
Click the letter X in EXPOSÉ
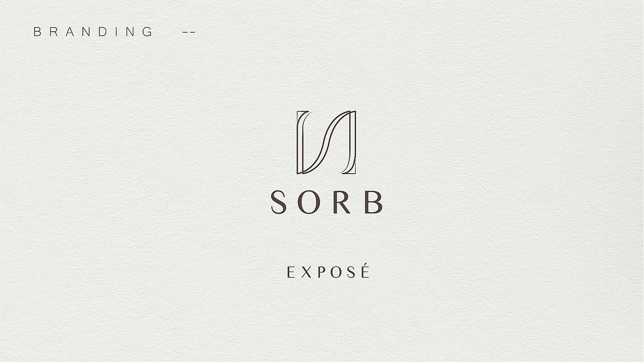pyautogui.click(x=306, y=272)
